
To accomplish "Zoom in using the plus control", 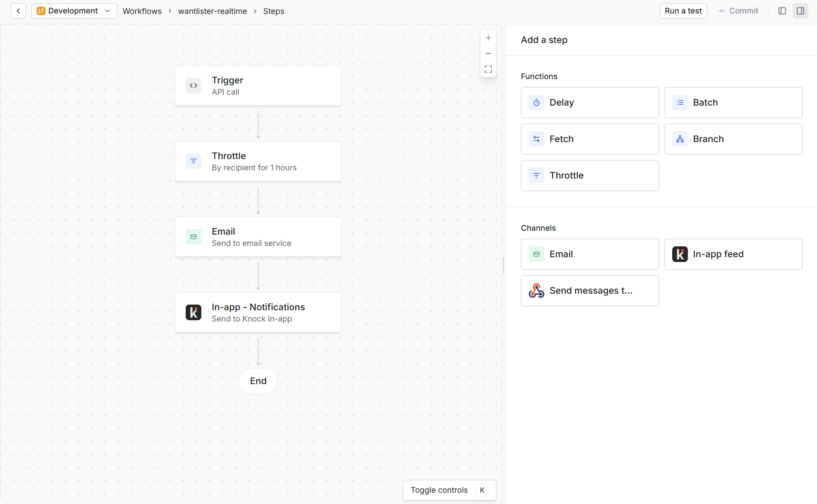I will click(488, 38).
